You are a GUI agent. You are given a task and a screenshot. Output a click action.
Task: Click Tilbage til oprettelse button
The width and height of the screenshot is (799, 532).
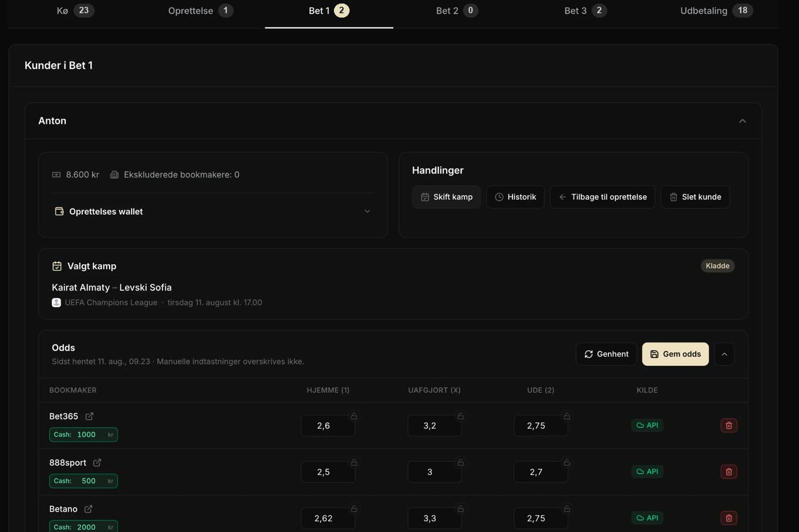(x=603, y=197)
